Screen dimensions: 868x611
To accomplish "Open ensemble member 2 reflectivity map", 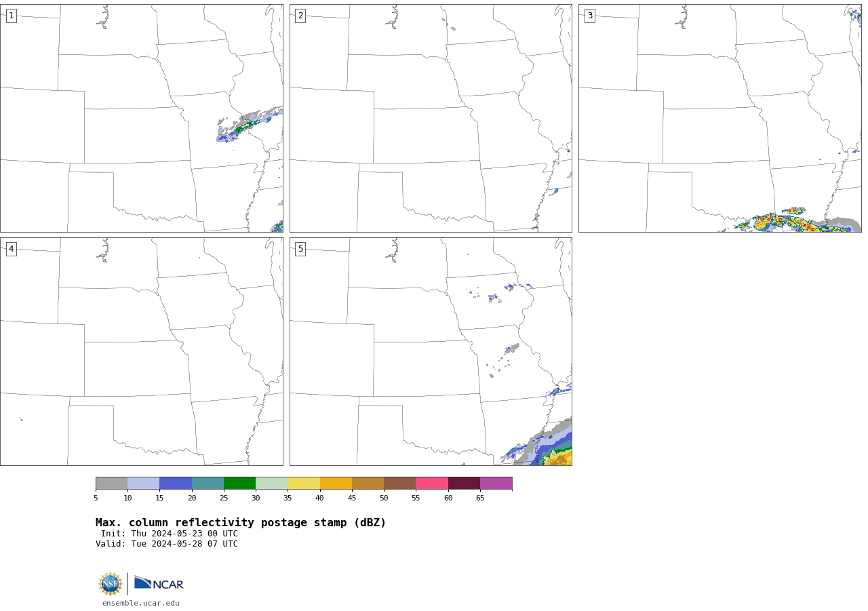I will (x=431, y=118).
